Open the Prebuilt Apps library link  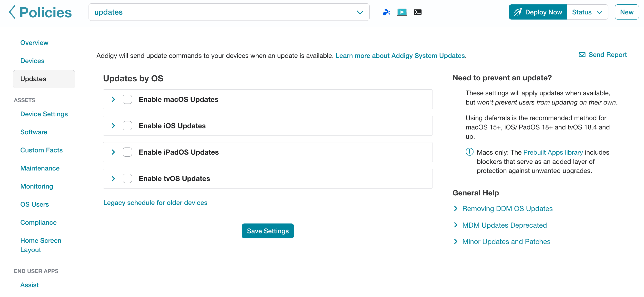(553, 152)
